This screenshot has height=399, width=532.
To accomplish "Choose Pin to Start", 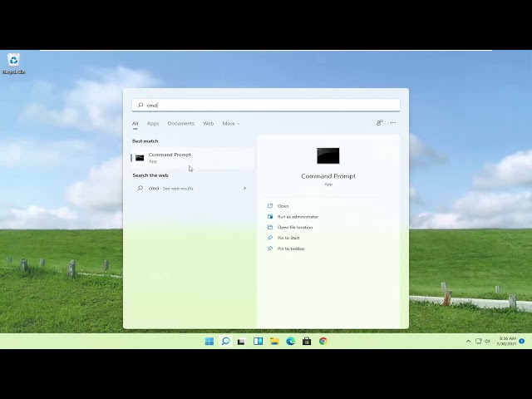I will pyautogui.click(x=288, y=238).
